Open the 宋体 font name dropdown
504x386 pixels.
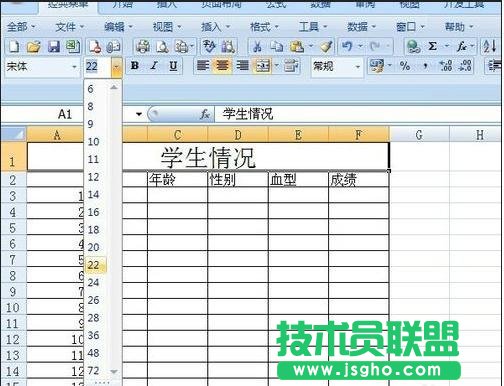tap(74, 67)
